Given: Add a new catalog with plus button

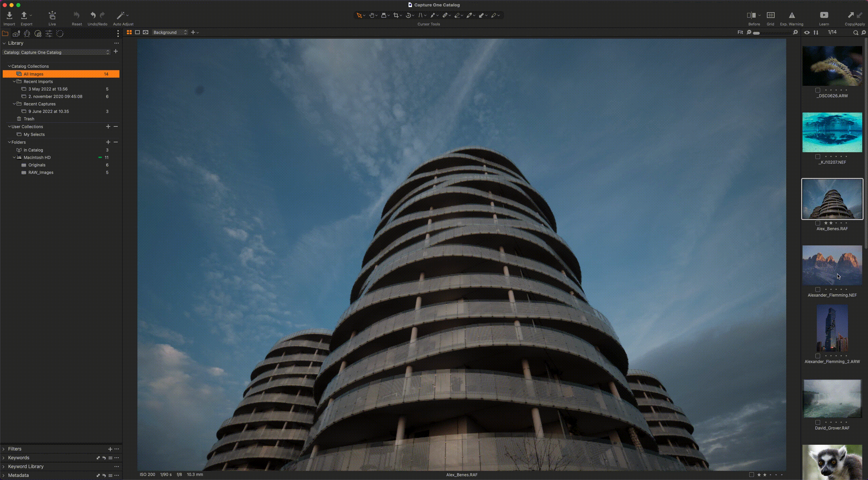Looking at the screenshot, I should [116, 51].
